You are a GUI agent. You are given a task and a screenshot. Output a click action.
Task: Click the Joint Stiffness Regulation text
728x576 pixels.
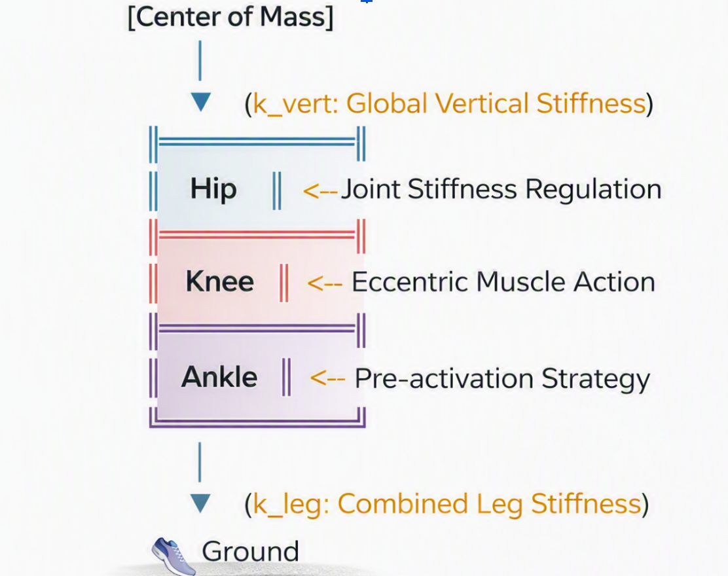pos(501,189)
